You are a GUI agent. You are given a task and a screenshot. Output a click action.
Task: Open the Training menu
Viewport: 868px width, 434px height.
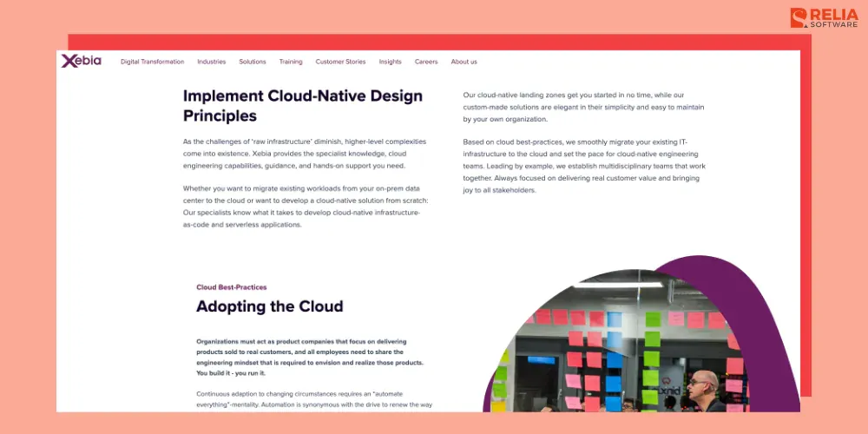pos(291,62)
